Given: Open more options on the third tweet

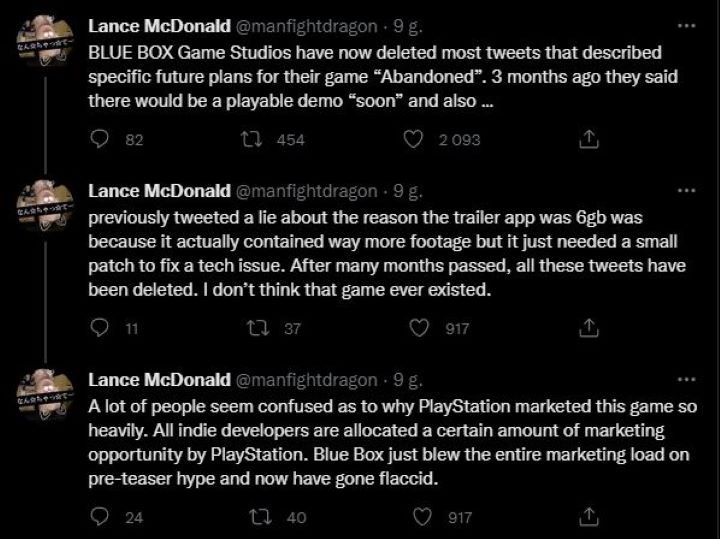Looking at the screenshot, I should pyautogui.click(x=686, y=380).
